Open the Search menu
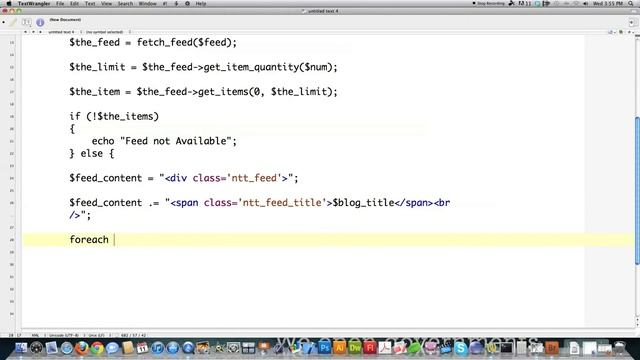The width and height of the screenshot is (640, 360). [x=125, y=3]
